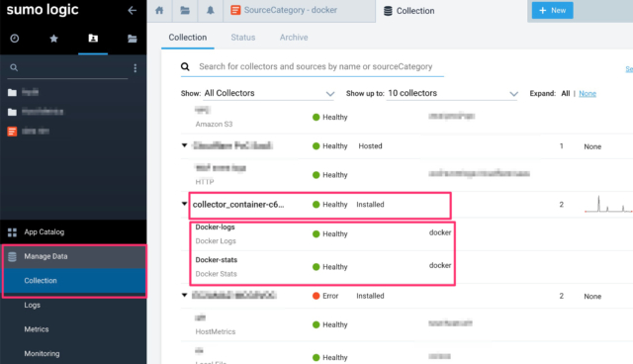Expand all collectors with All link
Viewport: 633px width, 364px height.
(x=565, y=93)
